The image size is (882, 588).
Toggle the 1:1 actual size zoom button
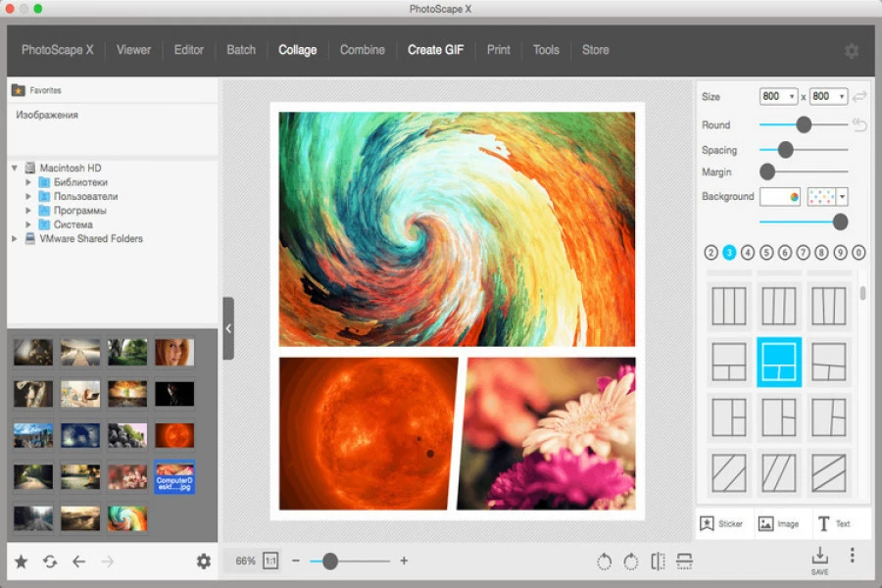coord(269,562)
